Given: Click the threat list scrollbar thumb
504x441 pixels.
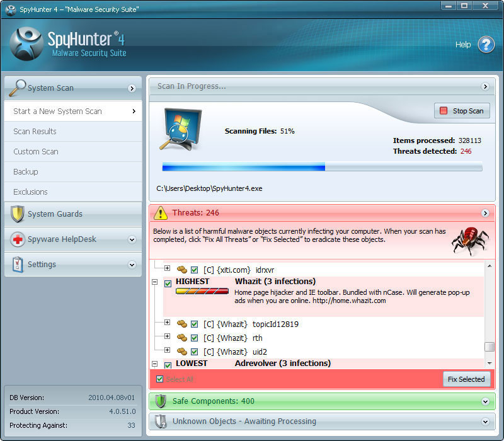Looking at the screenshot, I should coord(490,346).
